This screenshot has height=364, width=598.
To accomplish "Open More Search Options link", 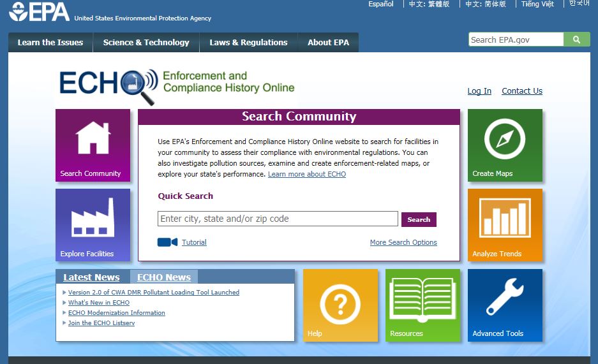I will click(403, 242).
